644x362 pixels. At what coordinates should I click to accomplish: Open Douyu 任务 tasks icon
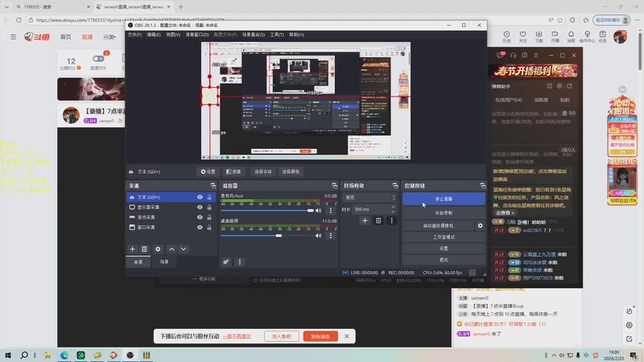(x=602, y=36)
